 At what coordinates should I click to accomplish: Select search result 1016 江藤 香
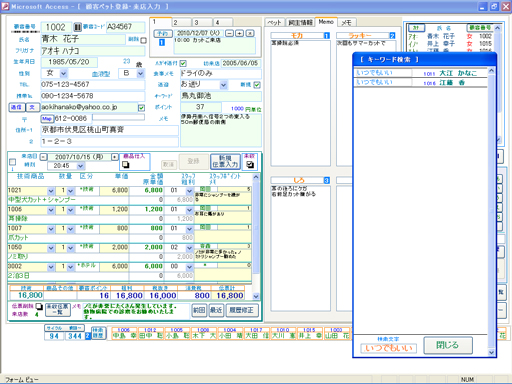coord(421,82)
